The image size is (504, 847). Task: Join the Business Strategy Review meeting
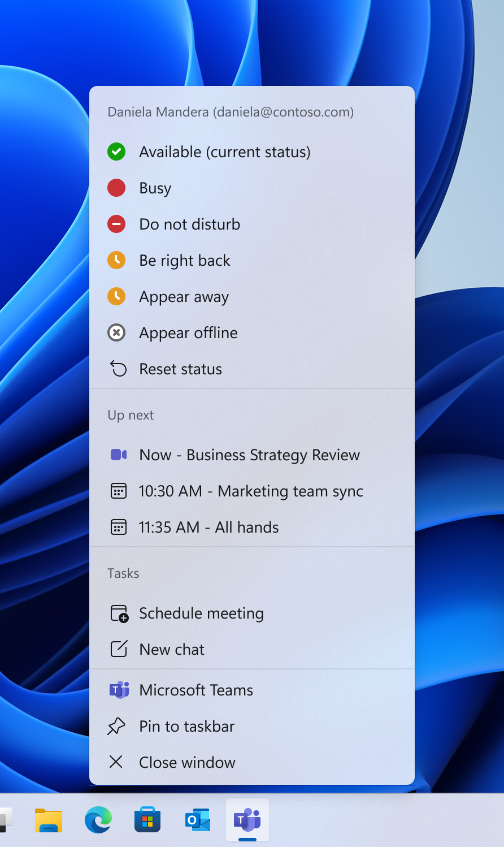(252, 455)
